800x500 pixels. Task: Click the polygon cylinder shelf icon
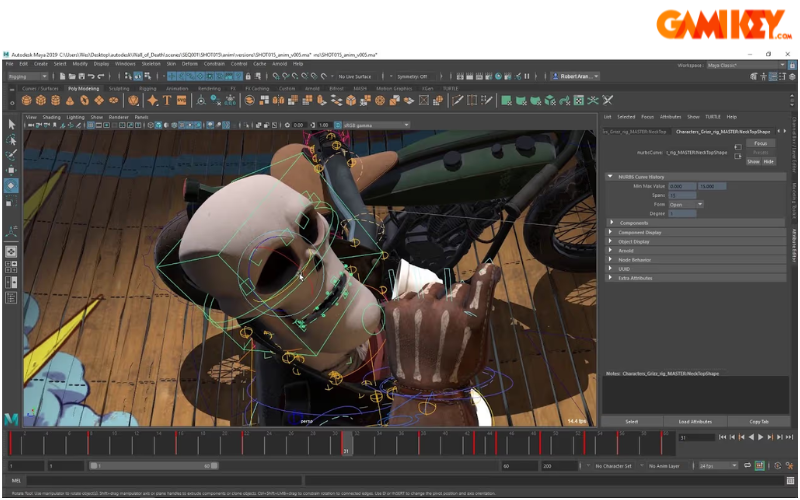[x=56, y=101]
